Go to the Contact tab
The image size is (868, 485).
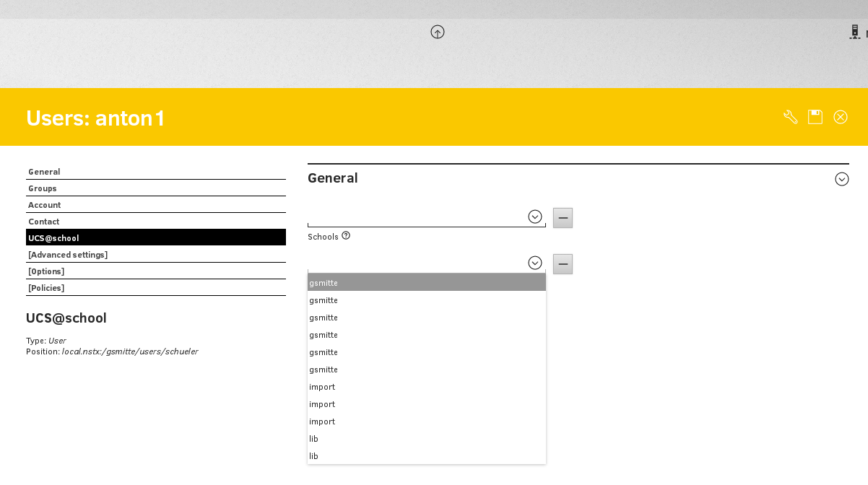(44, 222)
